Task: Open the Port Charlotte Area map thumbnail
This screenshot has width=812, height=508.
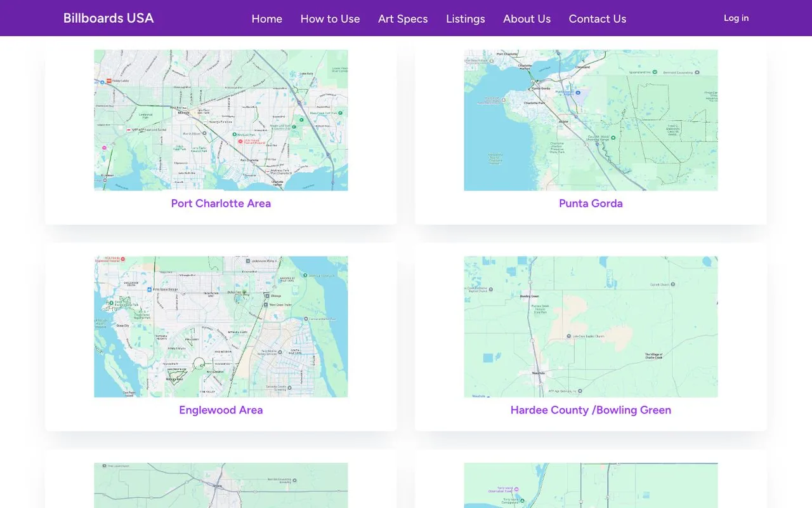Action: (x=221, y=120)
